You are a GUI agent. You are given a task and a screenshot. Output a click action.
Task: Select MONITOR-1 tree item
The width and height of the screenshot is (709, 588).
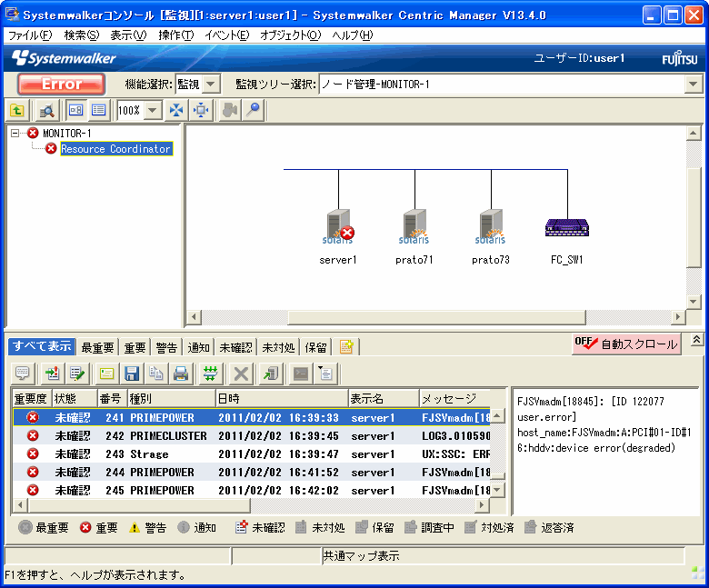click(67, 134)
